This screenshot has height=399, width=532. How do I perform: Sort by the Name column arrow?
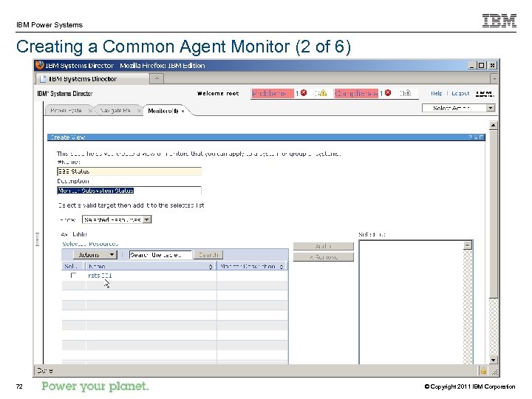(211, 267)
